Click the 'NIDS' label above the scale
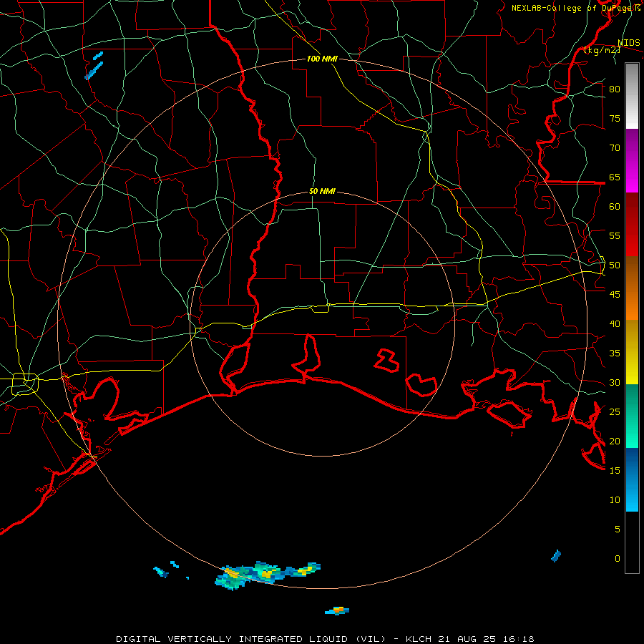644x644 pixels. pos(628,43)
